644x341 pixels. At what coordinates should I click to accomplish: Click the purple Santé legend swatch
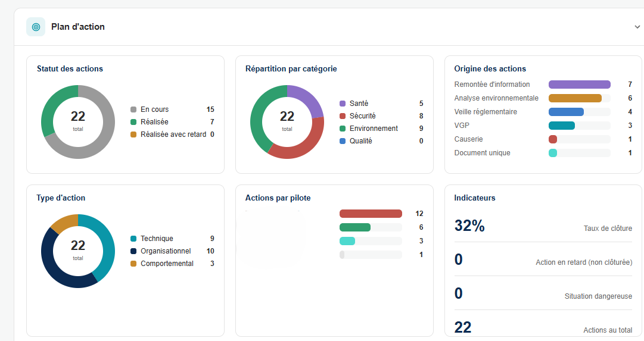pos(343,104)
